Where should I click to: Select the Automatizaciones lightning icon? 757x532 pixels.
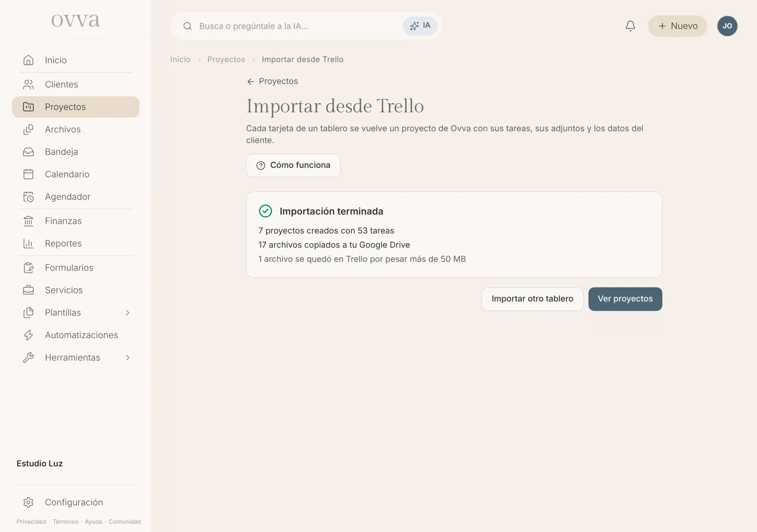(29, 335)
